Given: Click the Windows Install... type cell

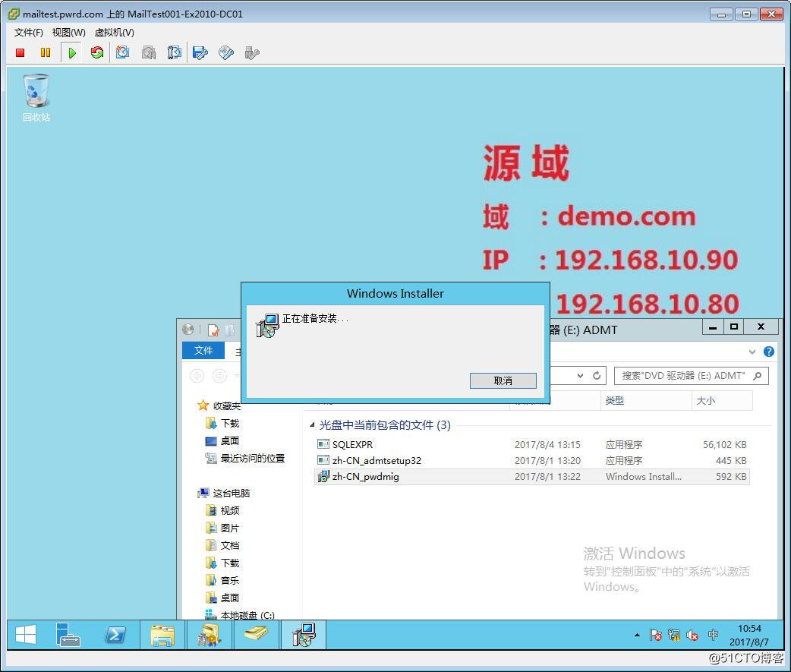Looking at the screenshot, I should pos(643,476).
